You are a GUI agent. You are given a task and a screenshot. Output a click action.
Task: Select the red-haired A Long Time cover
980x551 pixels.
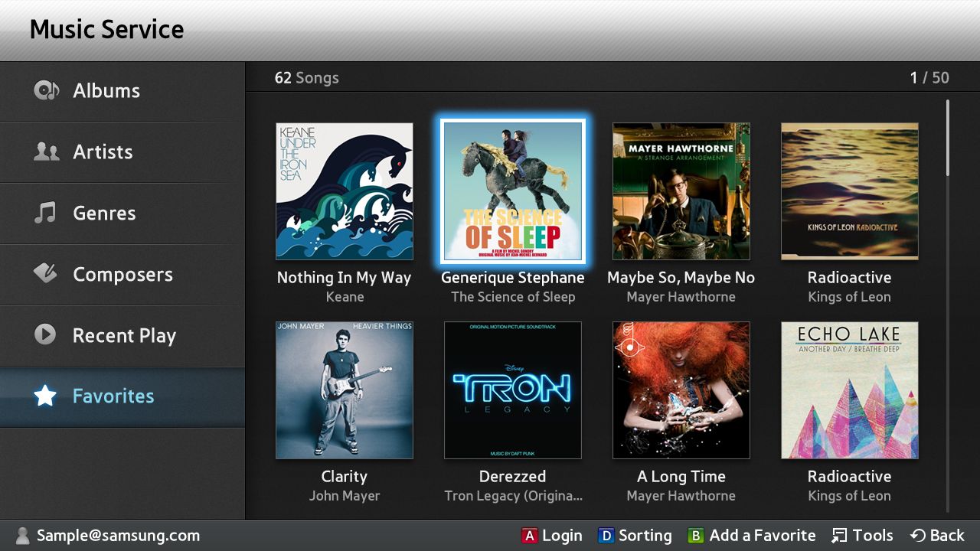(681, 390)
